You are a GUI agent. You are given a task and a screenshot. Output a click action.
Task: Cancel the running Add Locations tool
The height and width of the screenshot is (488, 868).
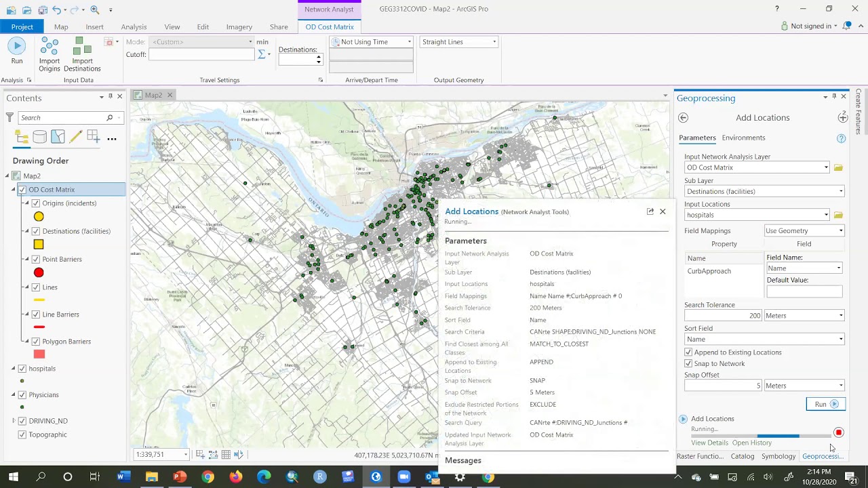click(839, 432)
